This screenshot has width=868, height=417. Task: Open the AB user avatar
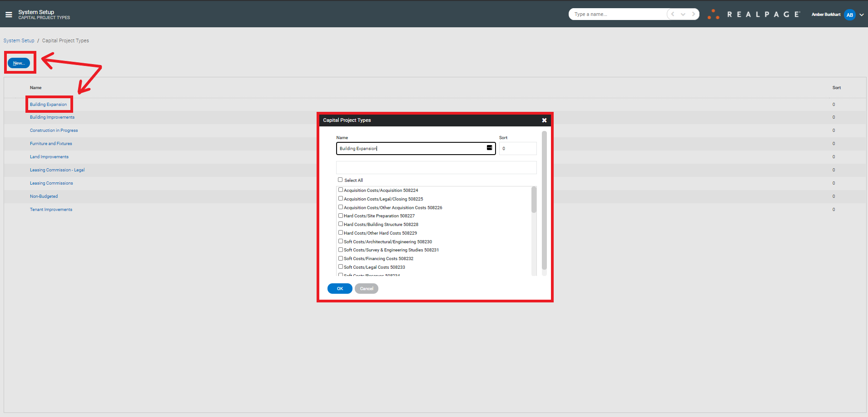[849, 15]
